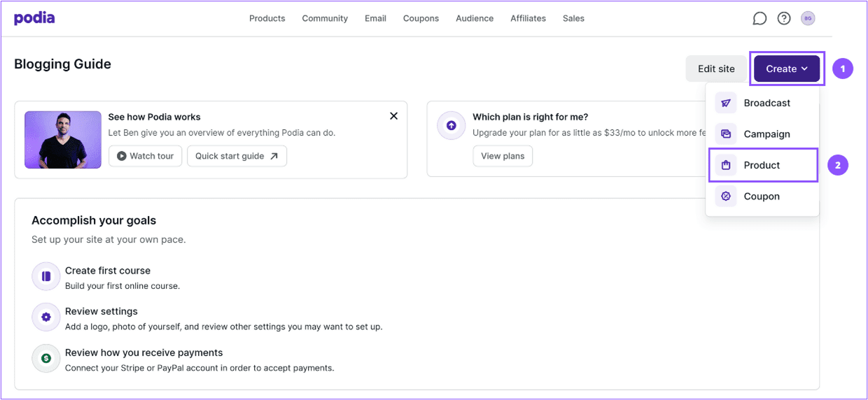Select Coupon from the Create menu

tap(762, 197)
